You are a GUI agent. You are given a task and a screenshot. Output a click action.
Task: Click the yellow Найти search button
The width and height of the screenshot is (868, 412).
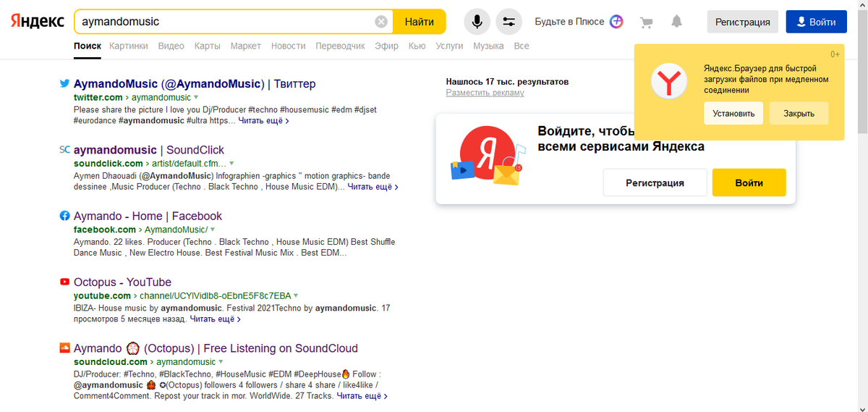(420, 22)
